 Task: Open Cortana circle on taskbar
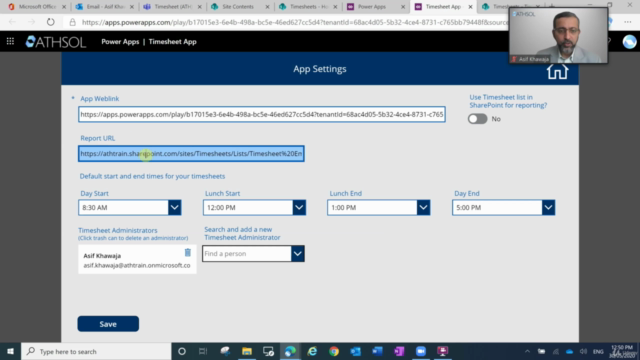[x=182, y=351]
